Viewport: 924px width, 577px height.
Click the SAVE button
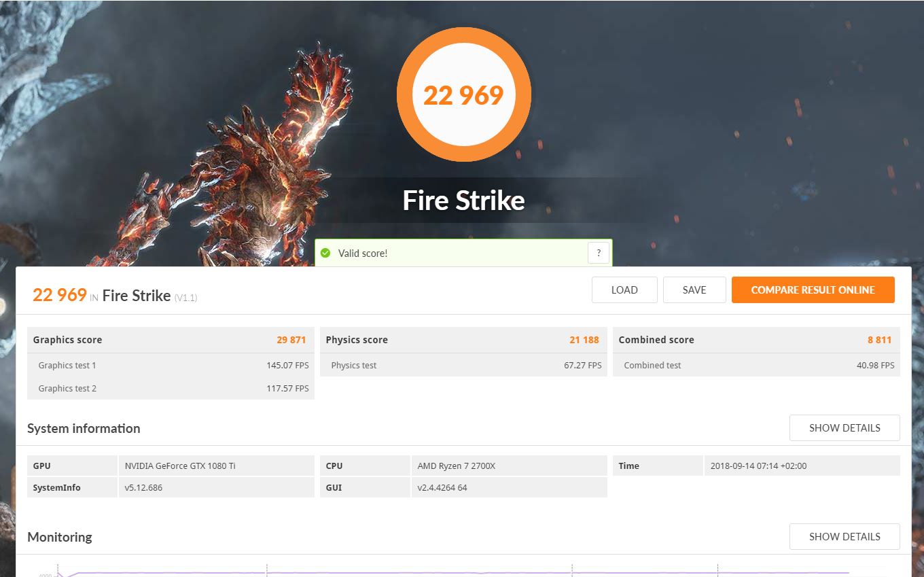click(694, 290)
